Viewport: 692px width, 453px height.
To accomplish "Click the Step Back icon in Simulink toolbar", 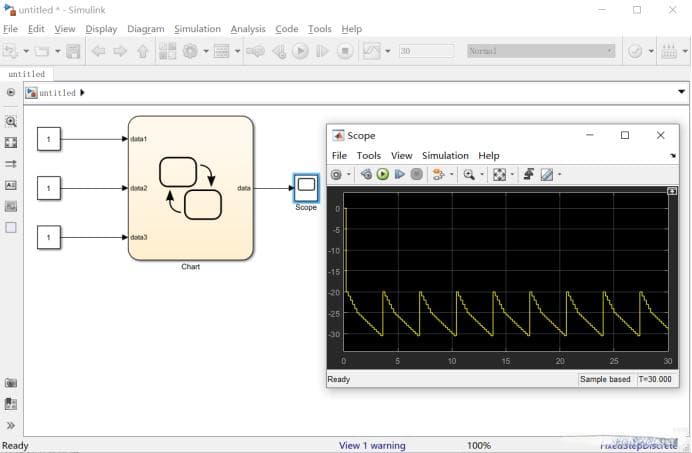I will tap(279, 51).
